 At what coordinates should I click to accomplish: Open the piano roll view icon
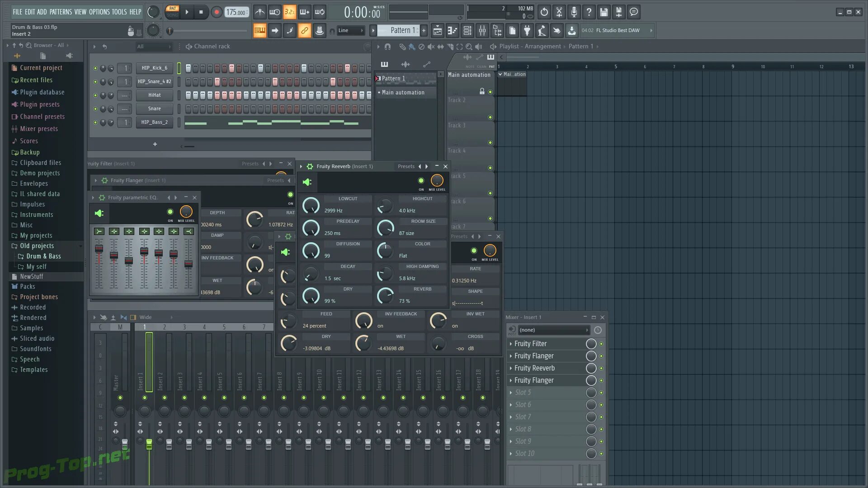pyautogui.click(x=452, y=31)
